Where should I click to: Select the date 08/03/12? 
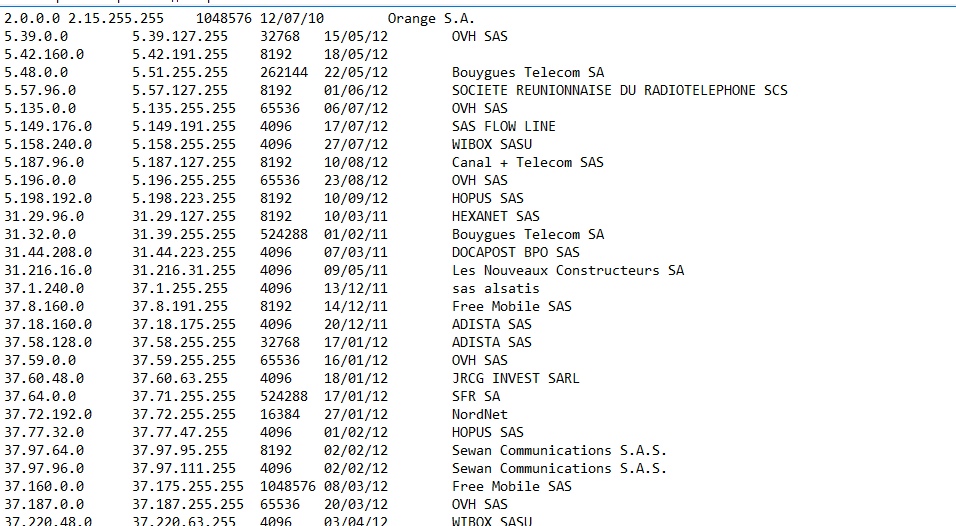click(x=355, y=486)
